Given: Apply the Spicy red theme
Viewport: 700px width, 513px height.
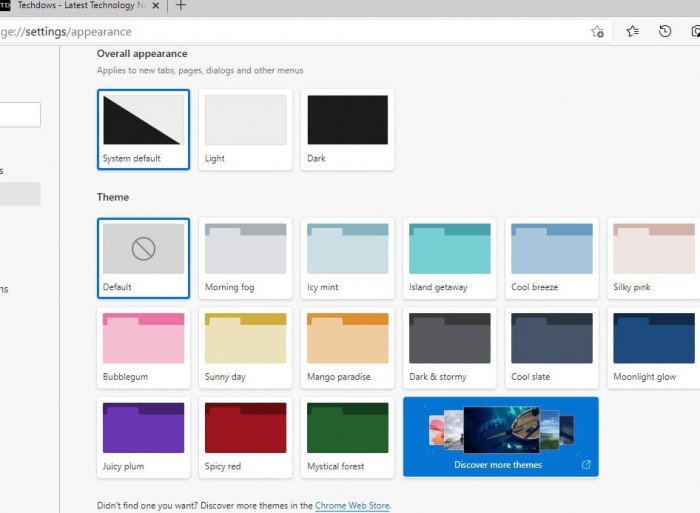Looking at the screenshot, I should coord(245,437).
